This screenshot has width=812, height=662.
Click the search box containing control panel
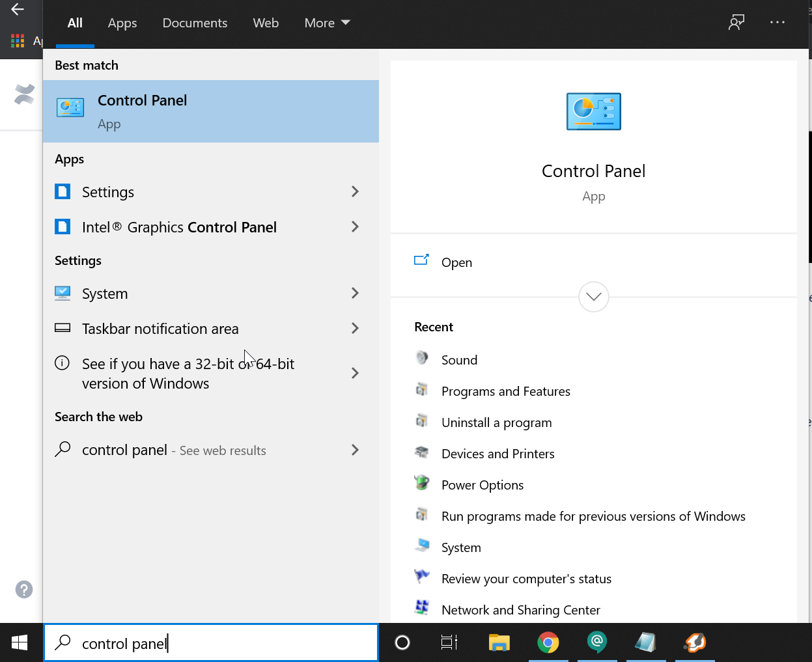click(210, 643)
